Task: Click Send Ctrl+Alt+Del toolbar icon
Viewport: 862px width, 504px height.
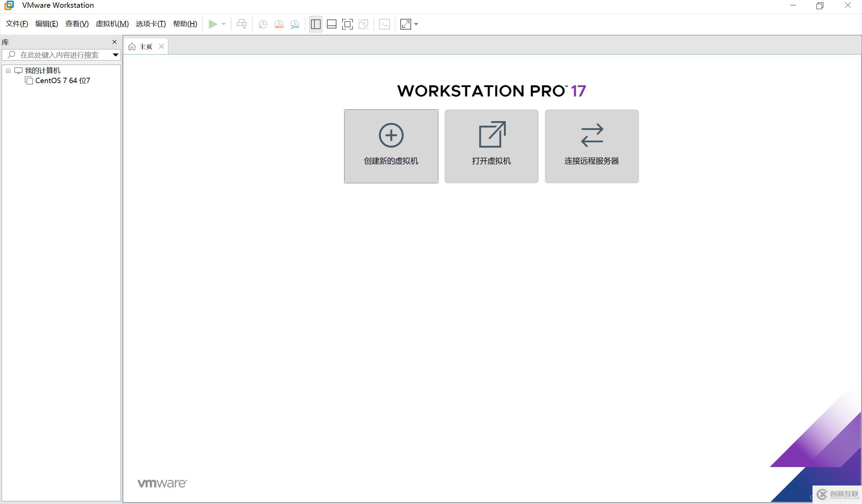Action: (x=242, y=24)
